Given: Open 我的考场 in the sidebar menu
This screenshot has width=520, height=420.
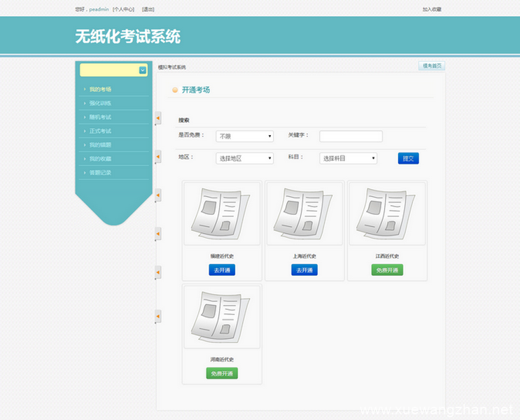Looking at the screenshot, I should [100, 90].
